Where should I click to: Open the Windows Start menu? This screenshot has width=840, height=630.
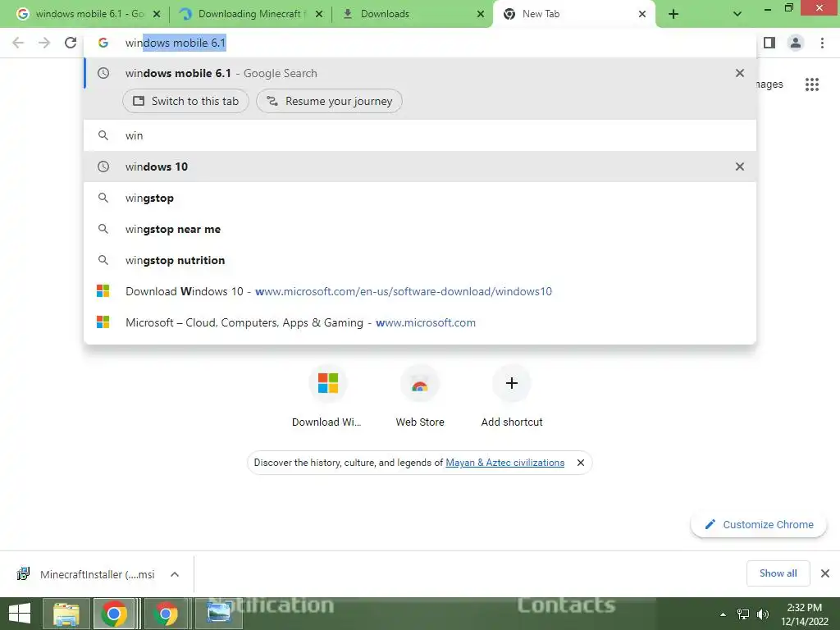pyautogui.click(x=19, y=614)
